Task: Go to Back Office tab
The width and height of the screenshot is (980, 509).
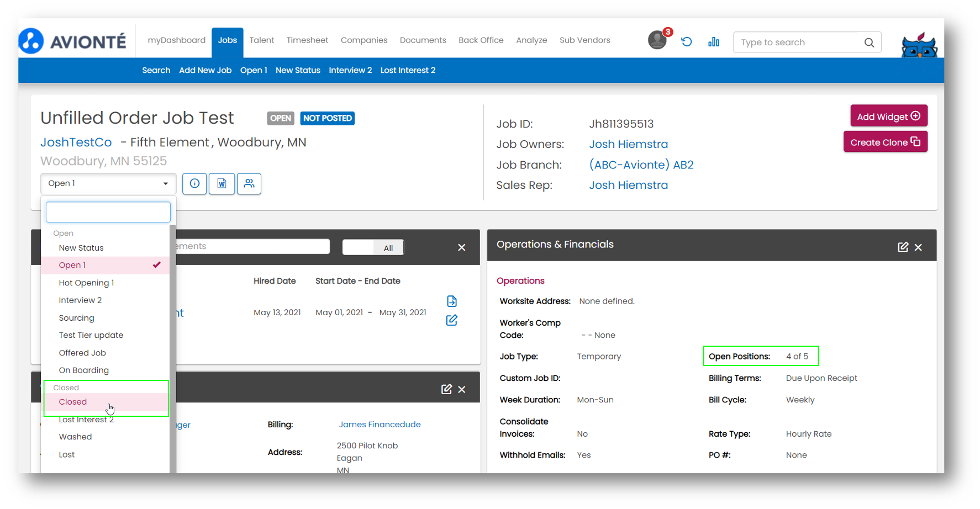Action: (481, 40)
